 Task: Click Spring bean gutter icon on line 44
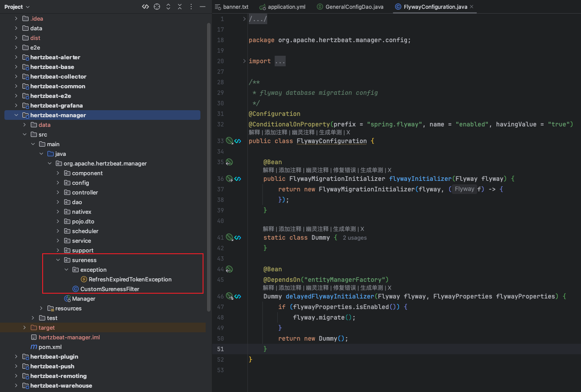[x=229, y=269]
